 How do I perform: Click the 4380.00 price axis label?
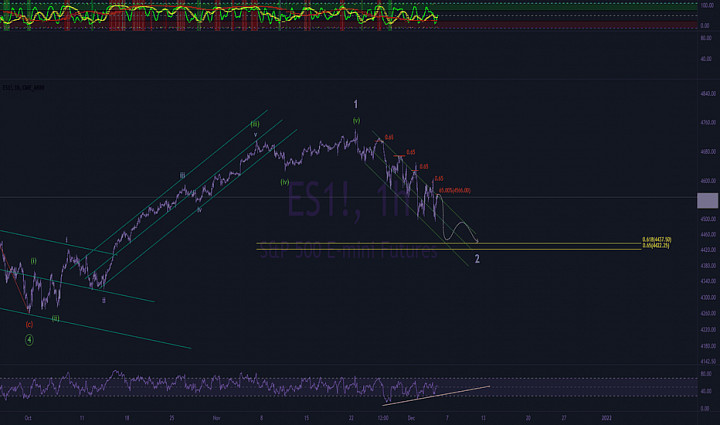point(708,266)
